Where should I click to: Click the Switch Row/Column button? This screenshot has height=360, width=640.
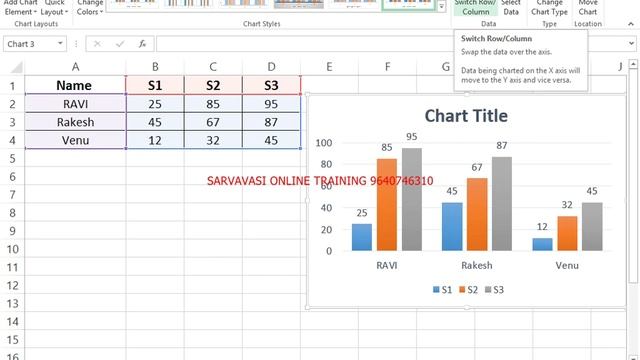coord(475,8)
